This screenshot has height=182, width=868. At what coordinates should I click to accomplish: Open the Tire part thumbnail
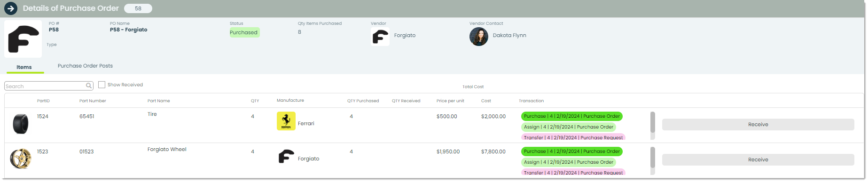tap(21, 124)
